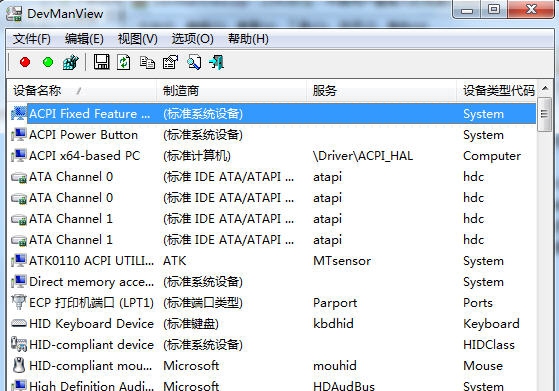Click the scrollbar up arrow
The width and height of the screenshot is (559, 391).
pos(545,88)
